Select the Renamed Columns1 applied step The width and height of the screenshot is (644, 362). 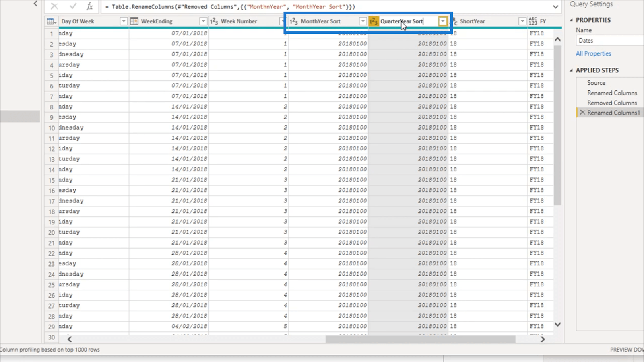point(613,113)
